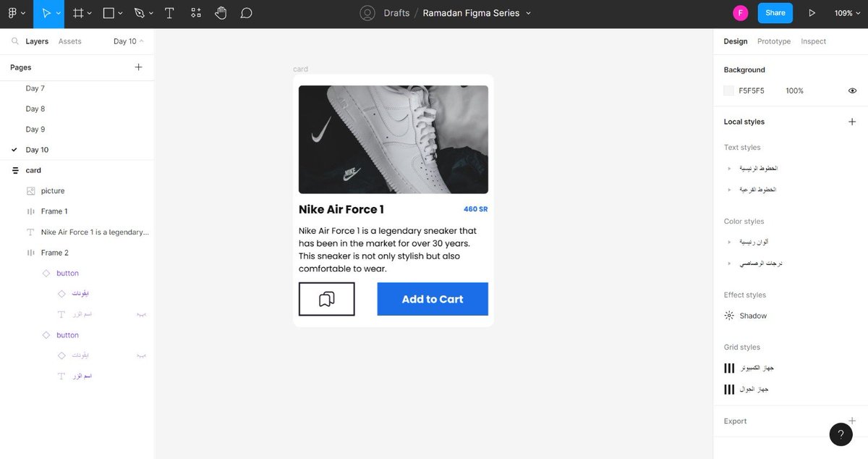Click the Nike Air Force 1 card title
This screenshot has width=868, height=459.
(341, 209)
